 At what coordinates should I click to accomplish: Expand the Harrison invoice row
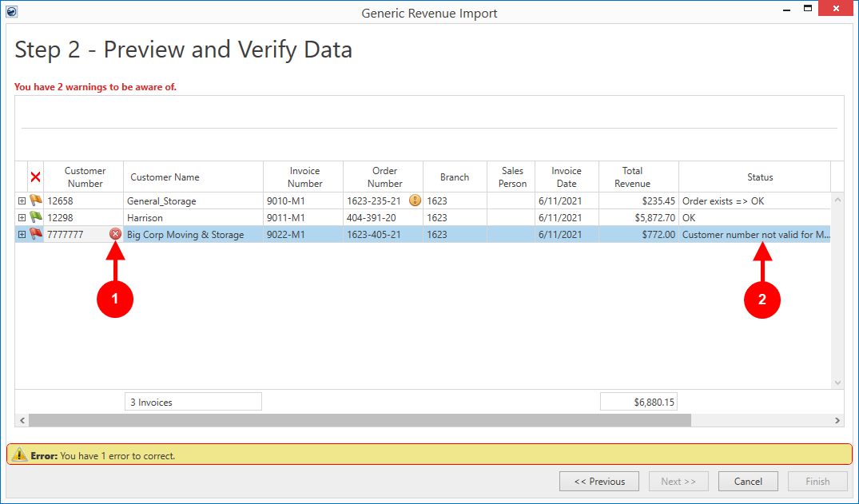[22, 218]
